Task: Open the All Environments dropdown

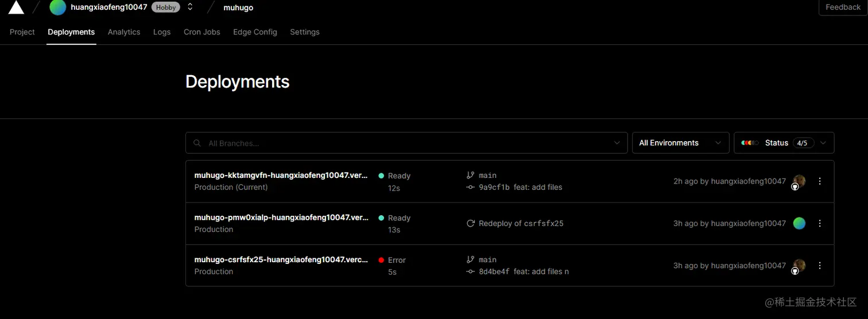Action: click(x=680, y=143)
